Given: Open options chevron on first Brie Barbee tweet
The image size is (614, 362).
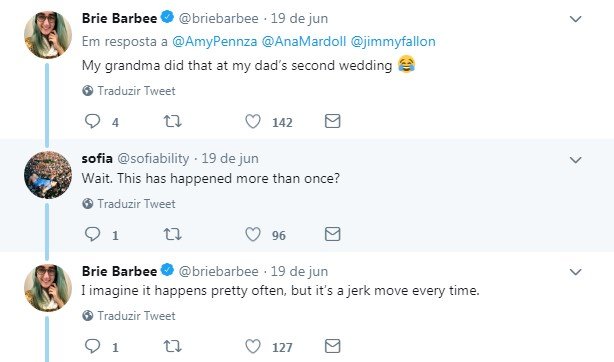Looking at the screenshot, I should pyautogui.click(x=575, y=19).
